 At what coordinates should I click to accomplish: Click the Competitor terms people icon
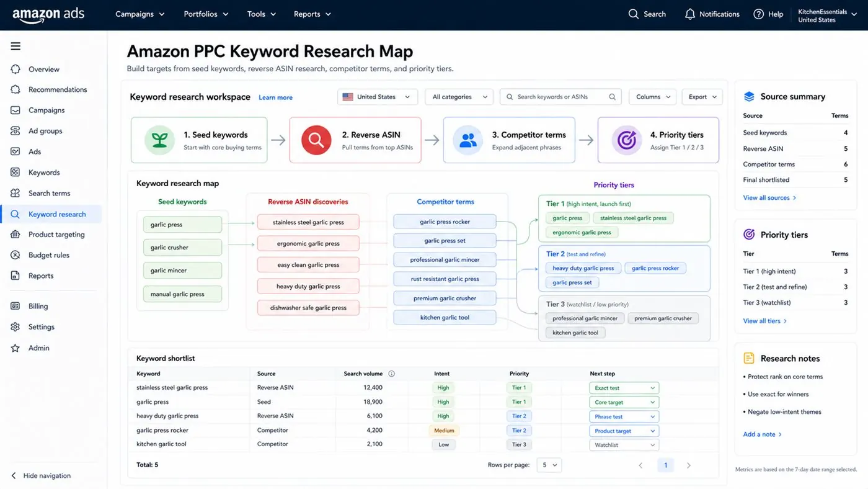point(468,140)
